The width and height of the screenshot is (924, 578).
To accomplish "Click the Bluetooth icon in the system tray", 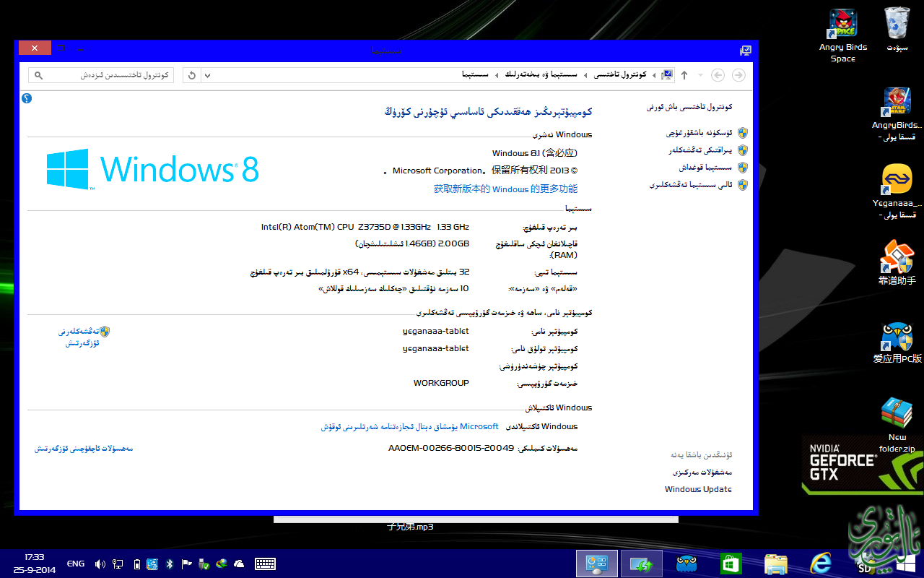I will pos(170,564).
